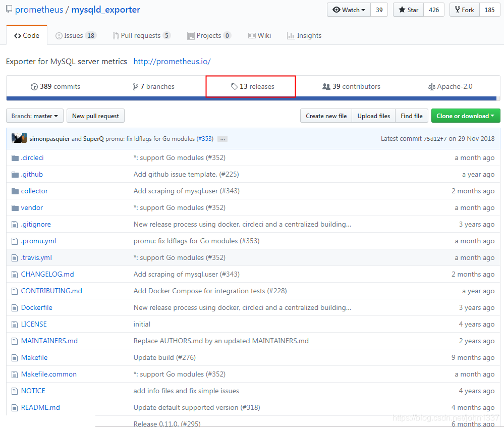Open the mysqld_exporter repository link

tap(106, 10)
